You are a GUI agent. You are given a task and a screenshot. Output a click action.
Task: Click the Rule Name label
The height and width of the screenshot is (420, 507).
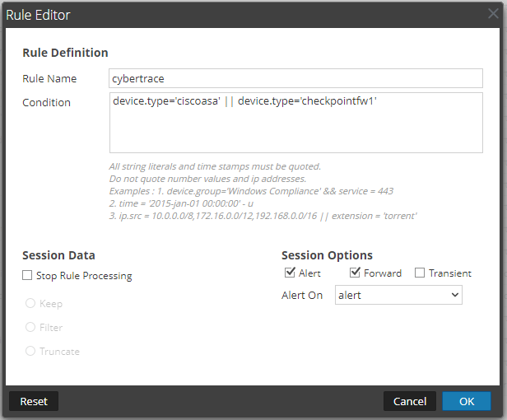49,79
